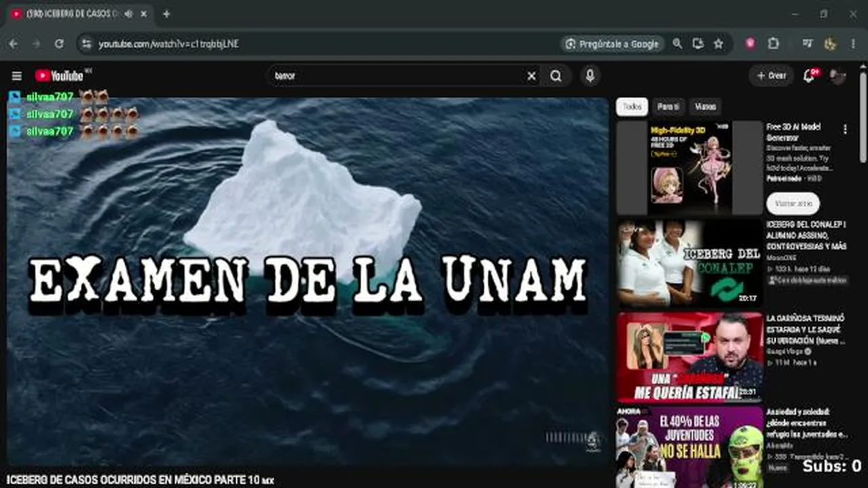The width and height of the screenshot is (868, 488).
Task: Go to the YouTube home logo
Action: (59, 76)
